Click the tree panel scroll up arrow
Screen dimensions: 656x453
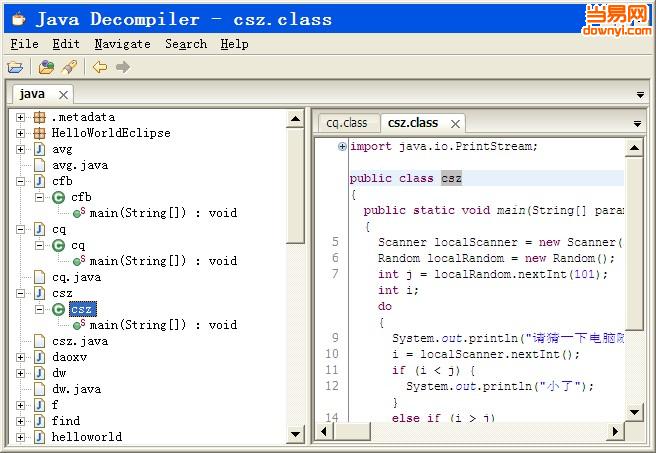(295, 119)
